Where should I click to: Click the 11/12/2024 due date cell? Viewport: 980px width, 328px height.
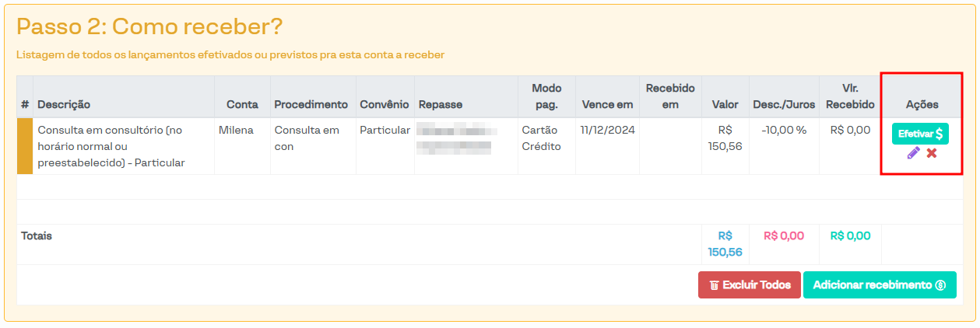pos(607,131)
